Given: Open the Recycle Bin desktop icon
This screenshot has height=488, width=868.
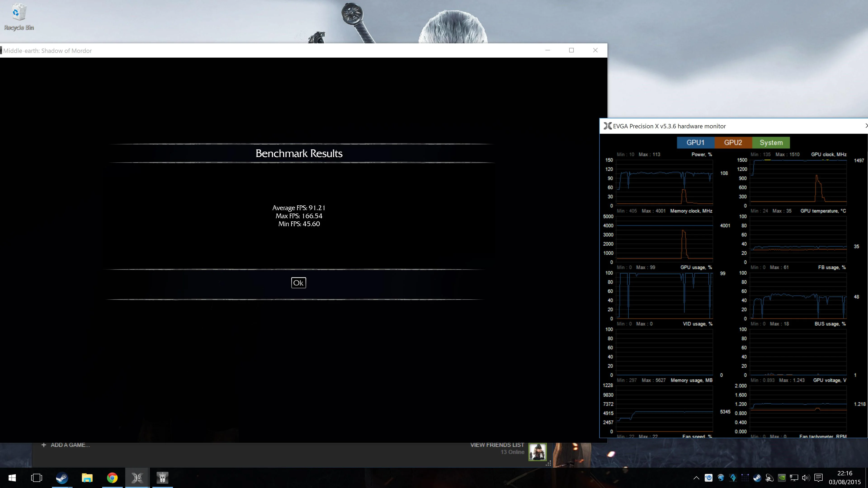Looking at the screenshot, I should [19, 17].
